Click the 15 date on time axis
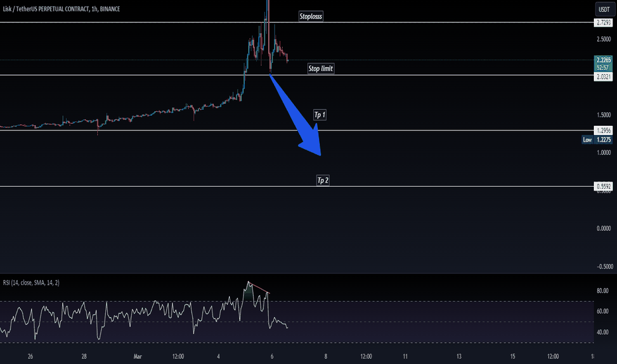 coord(512,357)
